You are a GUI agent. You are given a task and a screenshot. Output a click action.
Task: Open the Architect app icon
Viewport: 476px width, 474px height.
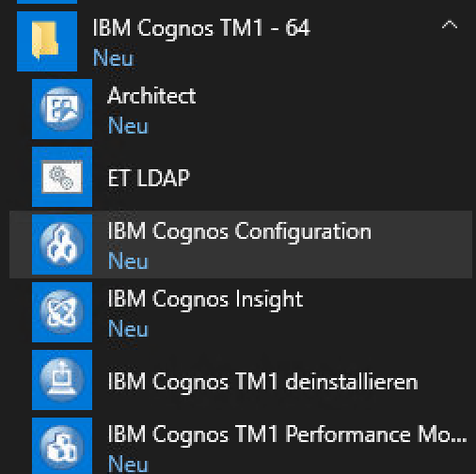coord(62,109)
